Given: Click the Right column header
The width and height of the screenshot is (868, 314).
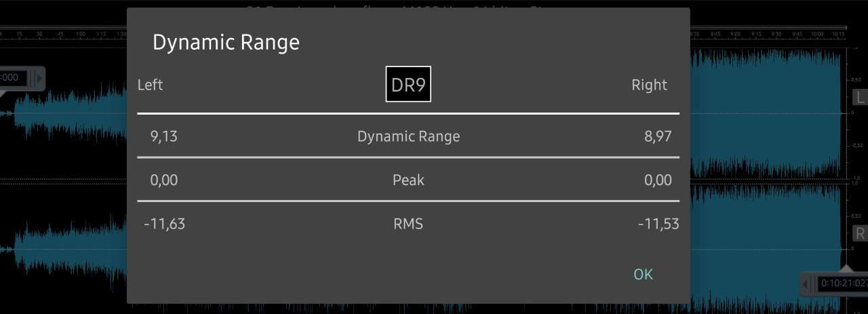Looking at the screenshot, I should pos(650,85).
